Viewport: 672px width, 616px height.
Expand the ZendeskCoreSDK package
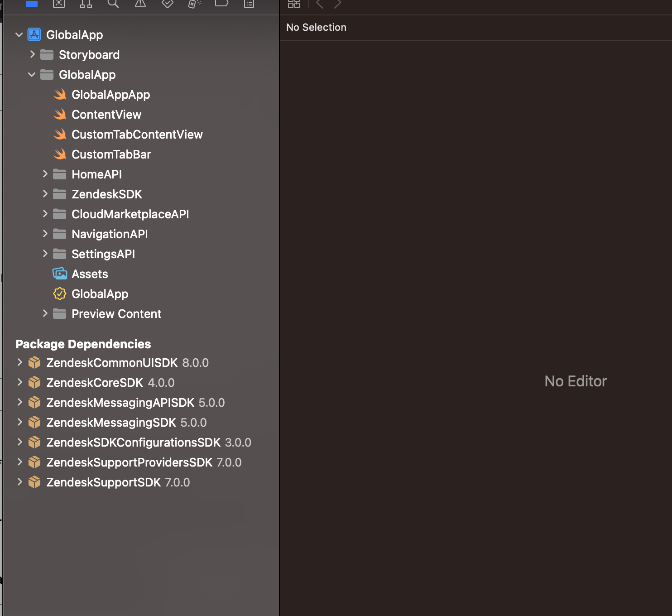[19, 382]
